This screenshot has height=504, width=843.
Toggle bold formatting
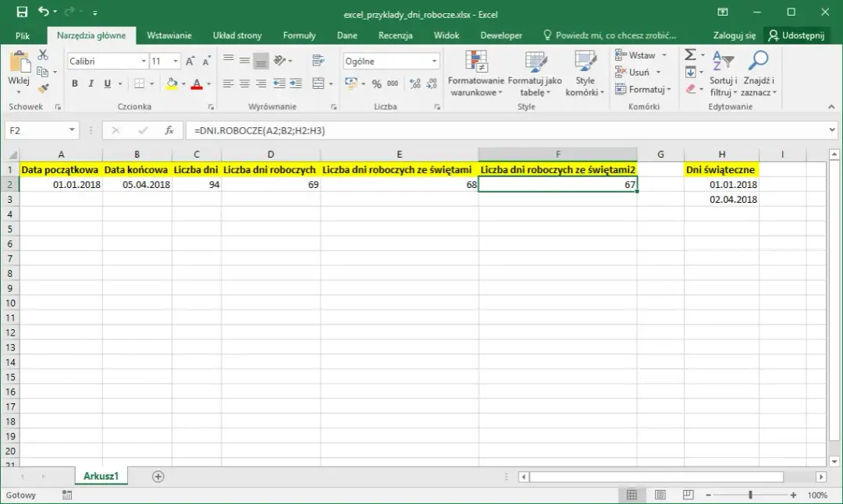coord(75,83)
